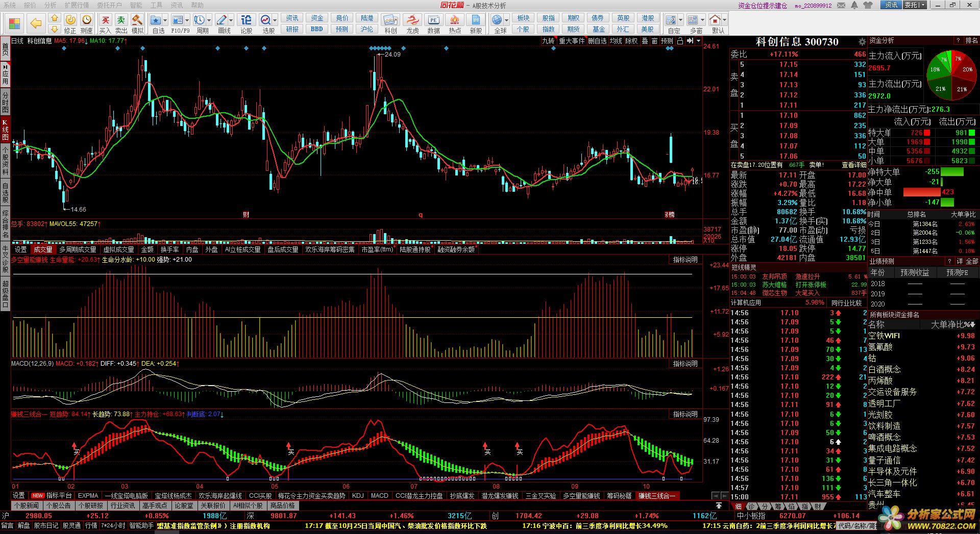
Task: Open the 个股公告 tab
Action: click(58, 505)
